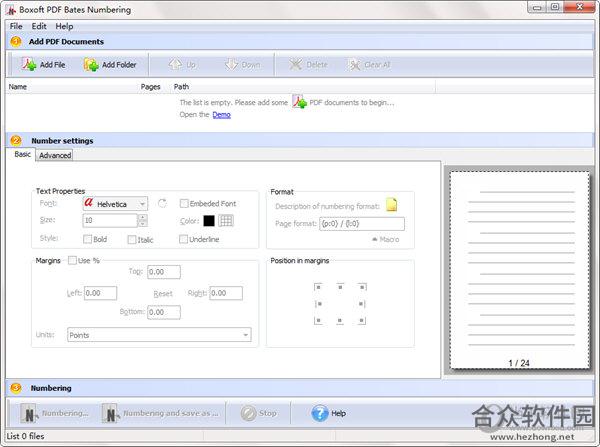Click the Left margin input field

coord(101,293)
